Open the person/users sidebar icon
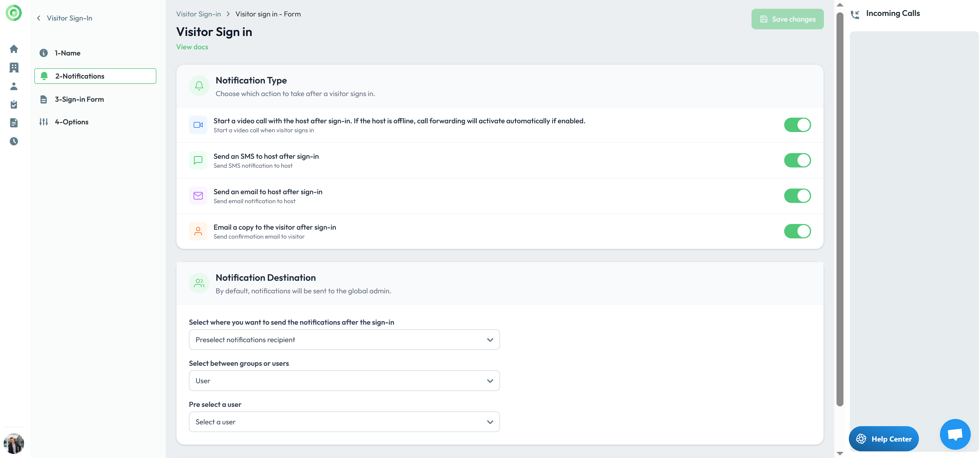 point(14,86)
